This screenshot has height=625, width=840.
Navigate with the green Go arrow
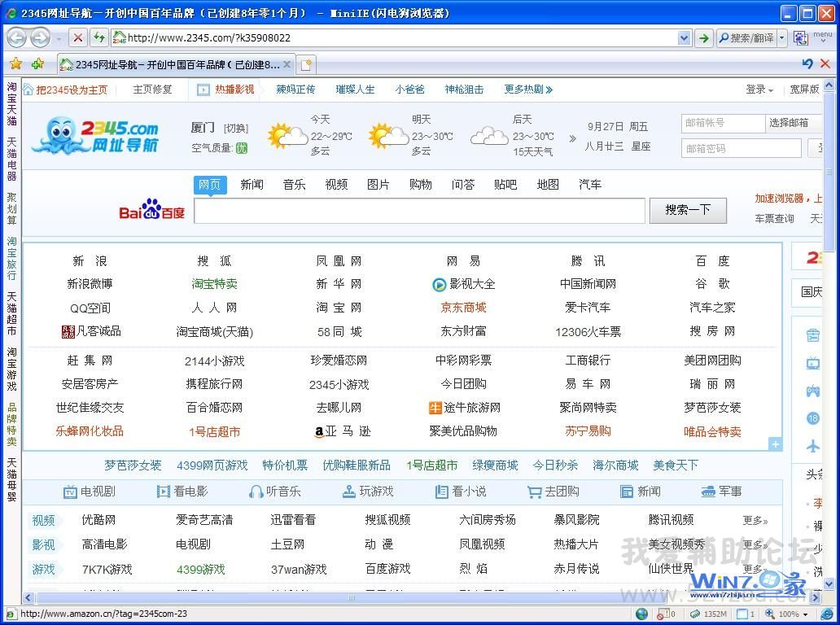703,38
